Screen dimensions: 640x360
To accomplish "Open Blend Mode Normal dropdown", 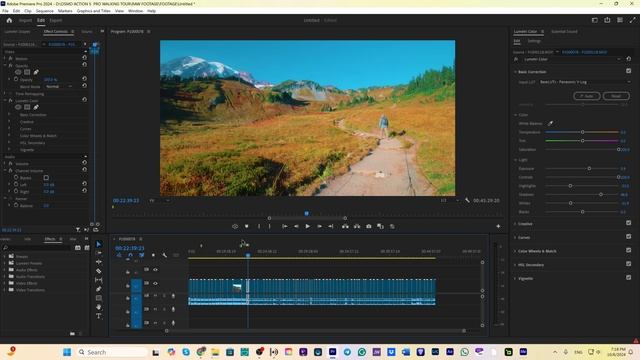I will (58, 87).
